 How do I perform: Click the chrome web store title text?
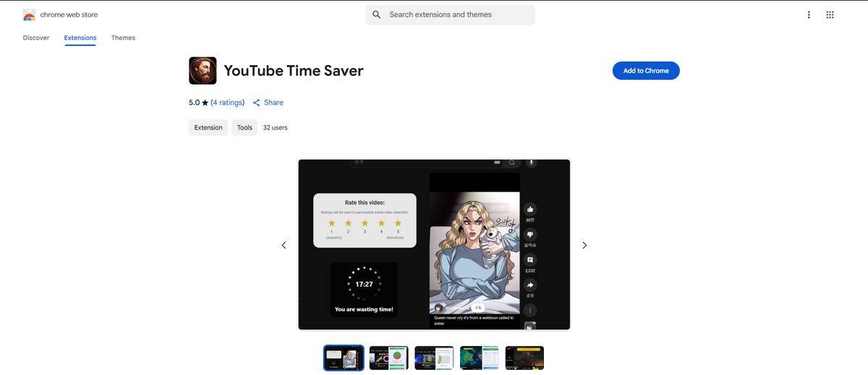click(x=69, y=14)
